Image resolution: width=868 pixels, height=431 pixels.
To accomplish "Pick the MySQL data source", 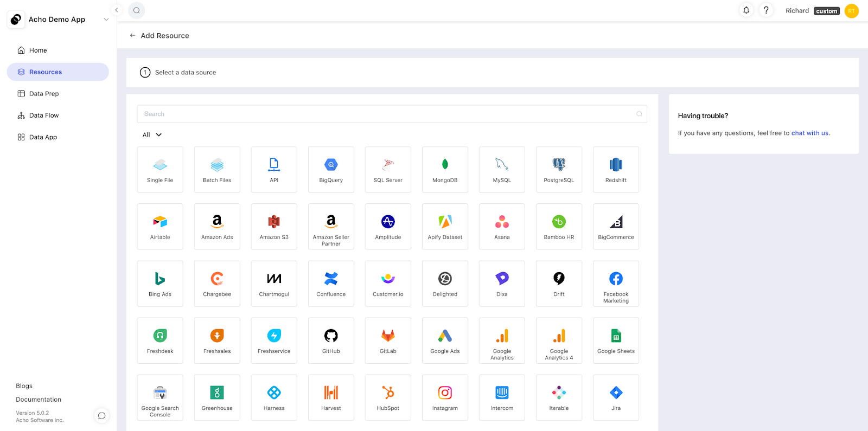I will pos(502,170).
